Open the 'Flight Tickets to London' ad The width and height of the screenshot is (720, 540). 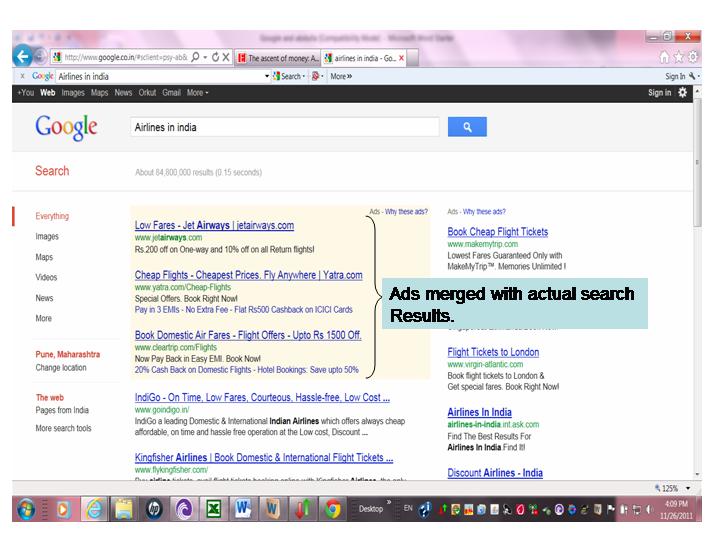(493, 352)
